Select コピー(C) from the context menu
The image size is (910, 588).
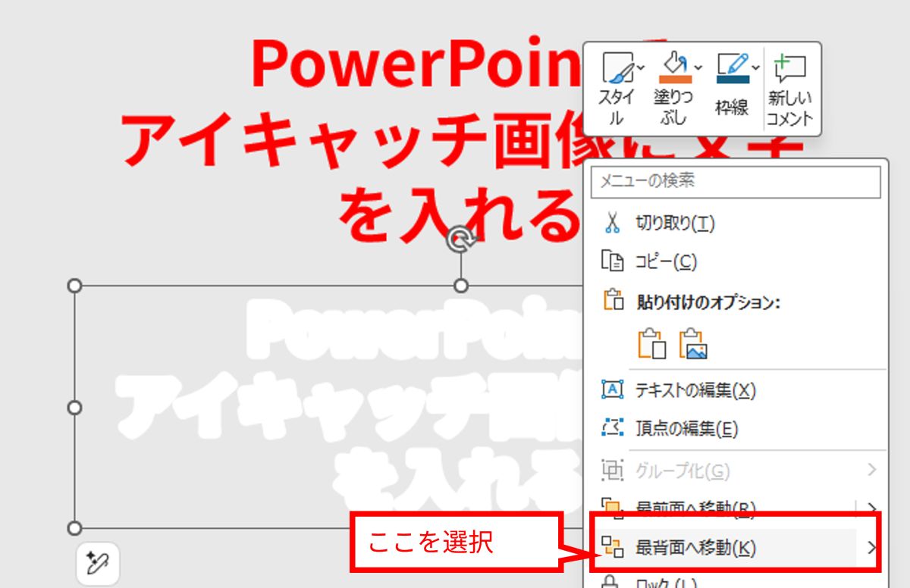click(x=666, y=261)
